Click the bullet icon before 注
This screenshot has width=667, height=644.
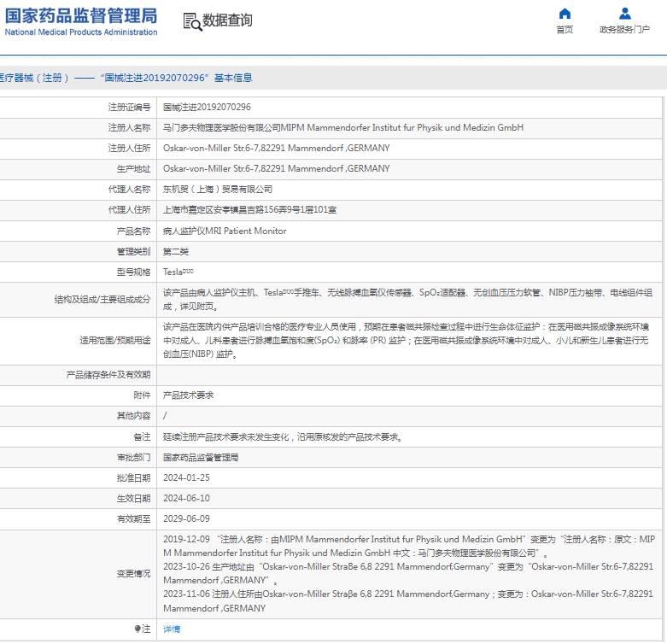point(137,629)
